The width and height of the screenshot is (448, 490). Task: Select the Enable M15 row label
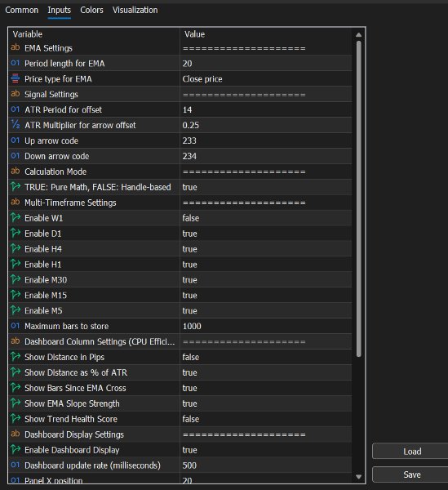click(x=46, y=296)
